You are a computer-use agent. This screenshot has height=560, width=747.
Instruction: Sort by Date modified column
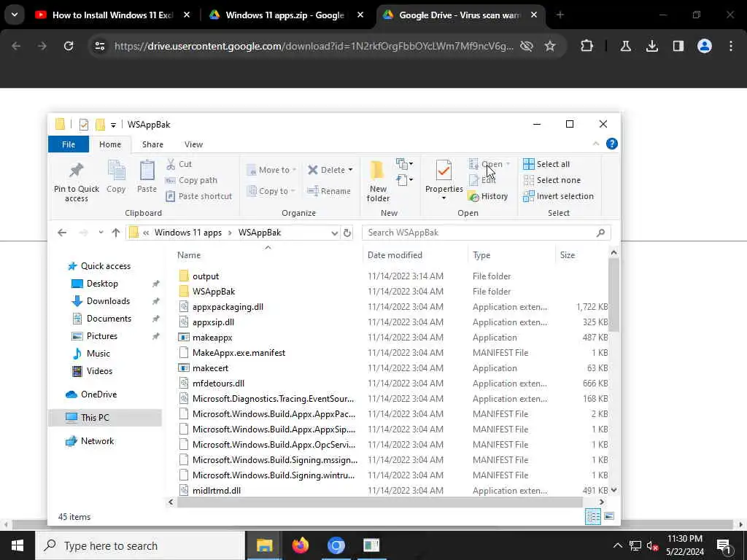[395, 255]
